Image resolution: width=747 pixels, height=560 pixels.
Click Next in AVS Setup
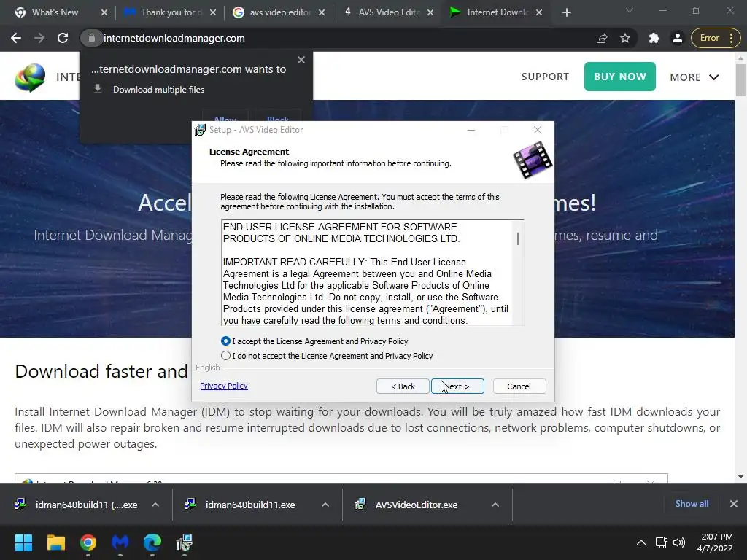(x=457, y=386)
